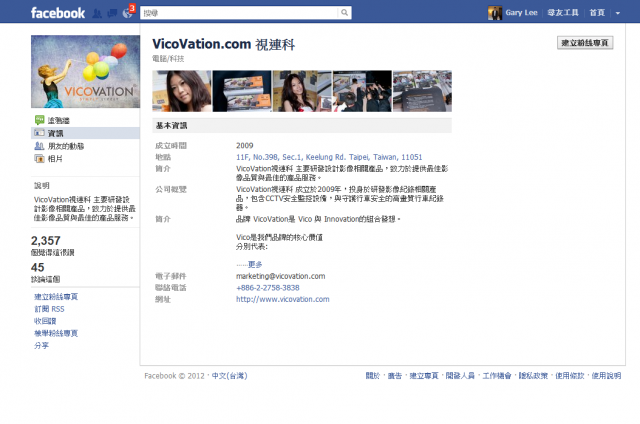The image size is (640, 424).
Task: Open the messages icon in the top bar
Action: pyautogui.click(x=112, y=13)
